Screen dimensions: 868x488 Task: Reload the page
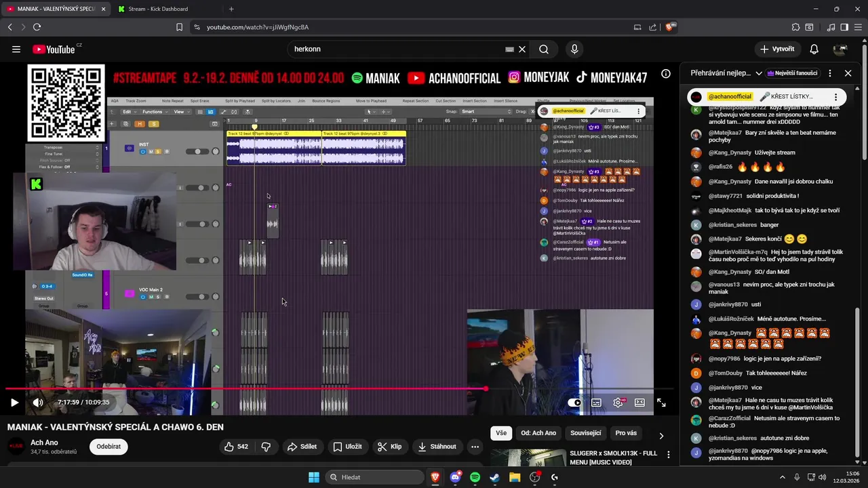coord(37,27)
